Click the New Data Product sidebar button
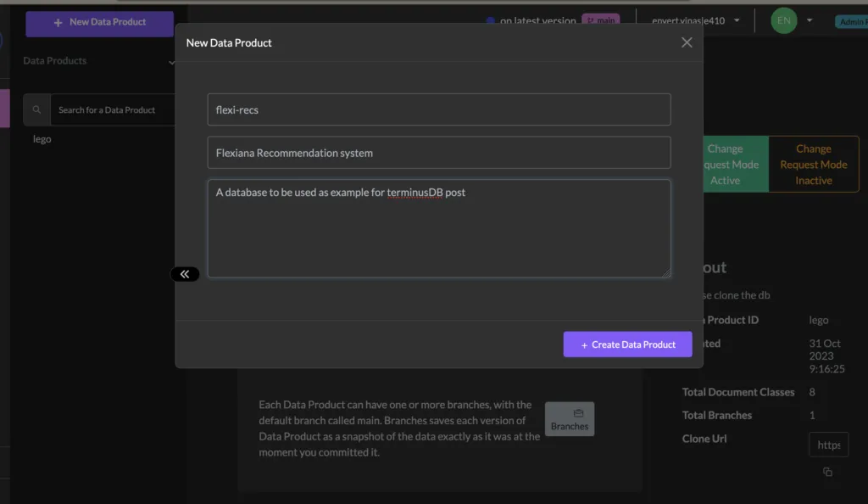Image resolution: width=868 pixels, height=504 pixels. coord(100,23)
